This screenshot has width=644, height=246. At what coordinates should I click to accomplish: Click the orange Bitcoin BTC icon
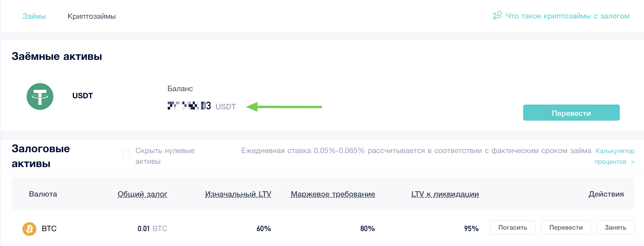click(29, 229)
